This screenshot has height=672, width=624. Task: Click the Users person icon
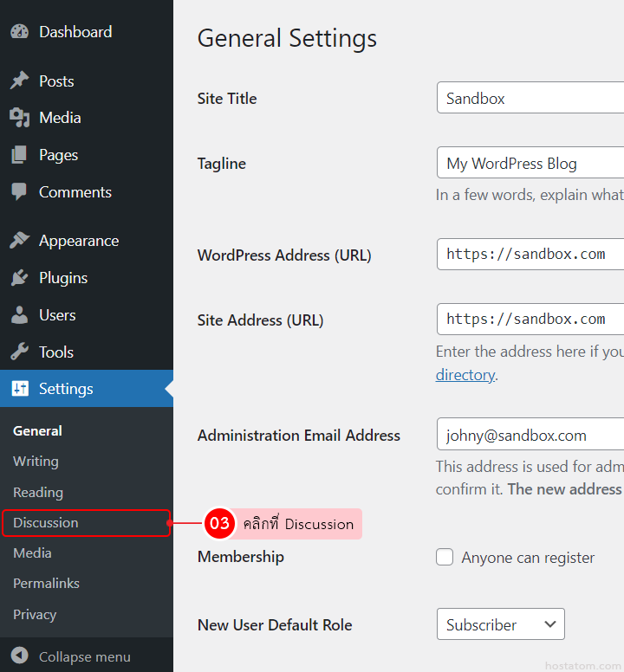[x=19, y=315]
